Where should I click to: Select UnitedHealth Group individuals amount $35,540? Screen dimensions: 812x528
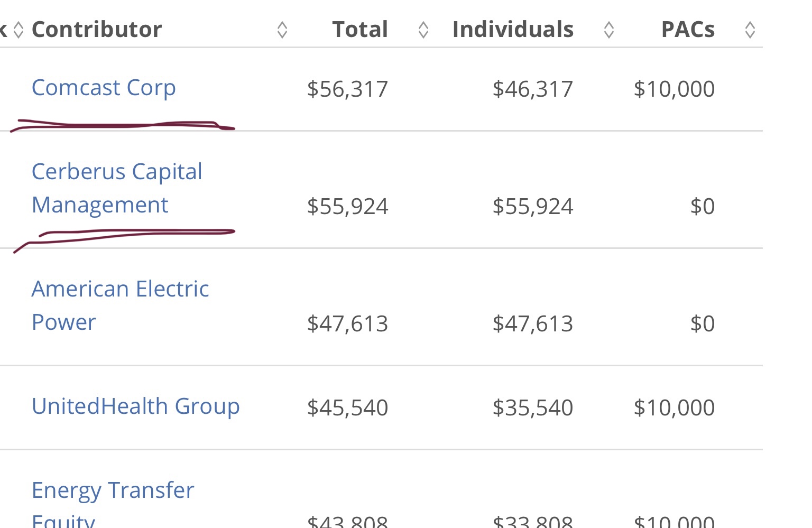(x=533, y=407)
